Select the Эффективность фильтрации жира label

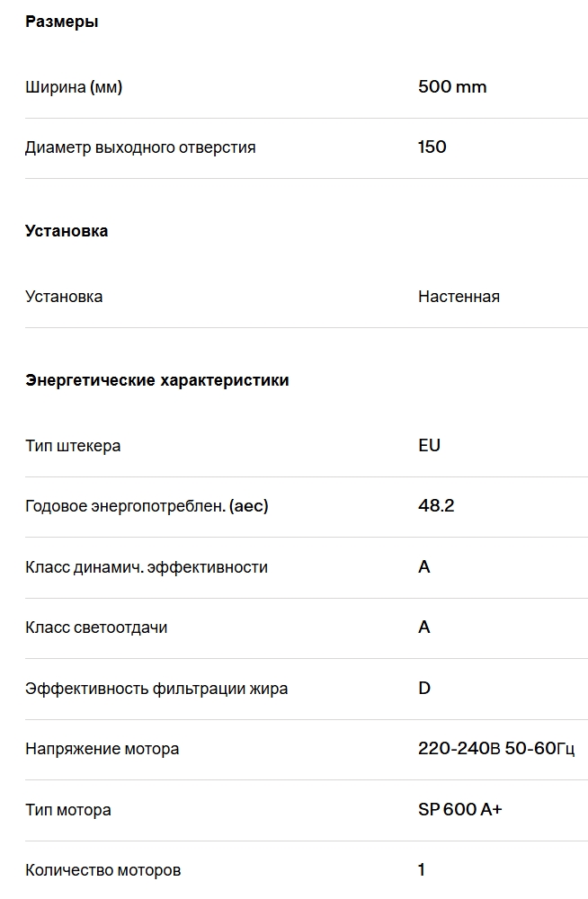click(x=156, y=688)
